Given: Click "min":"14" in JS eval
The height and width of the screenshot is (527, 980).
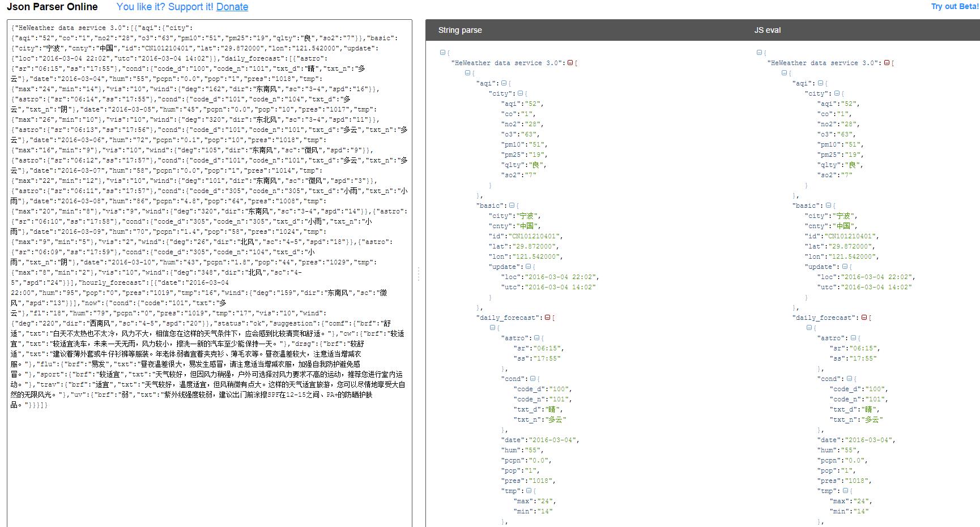Looking at the screenshot, I should [x=849, y=511].
